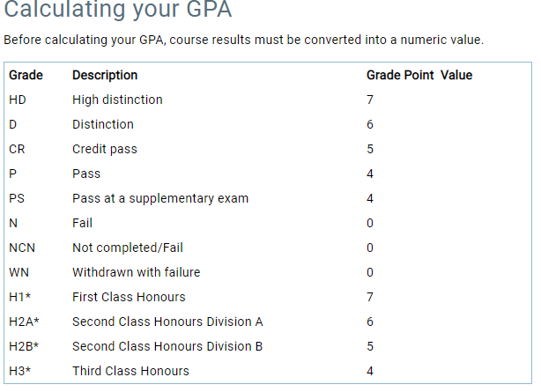Click the "Distinction" description cell
Screen dimensions: 541x392
pyautogui.click(x=103, y=124)
